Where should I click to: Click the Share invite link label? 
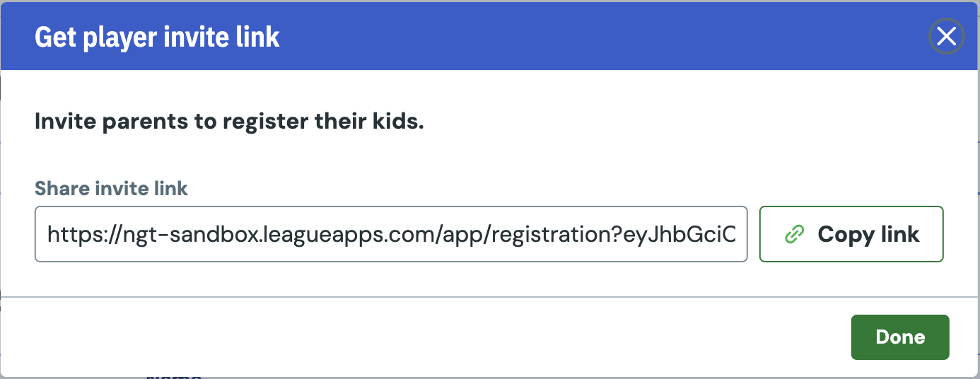pos(111,188)
